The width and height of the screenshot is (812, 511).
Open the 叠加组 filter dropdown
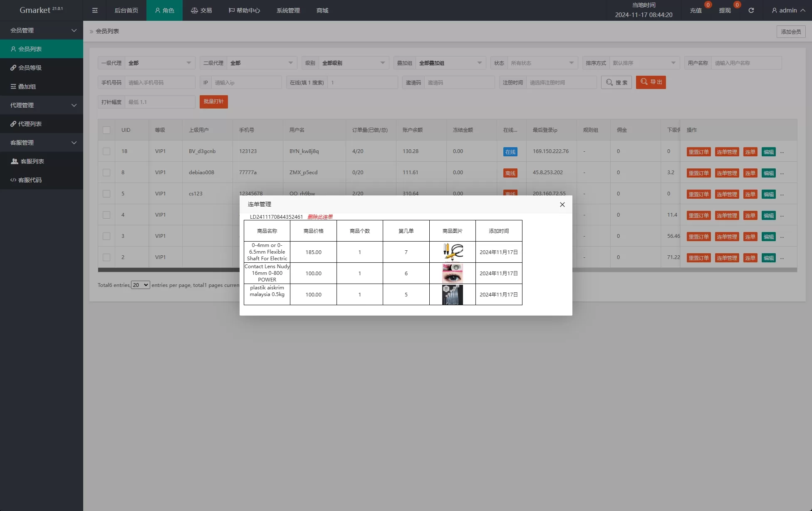450,63
